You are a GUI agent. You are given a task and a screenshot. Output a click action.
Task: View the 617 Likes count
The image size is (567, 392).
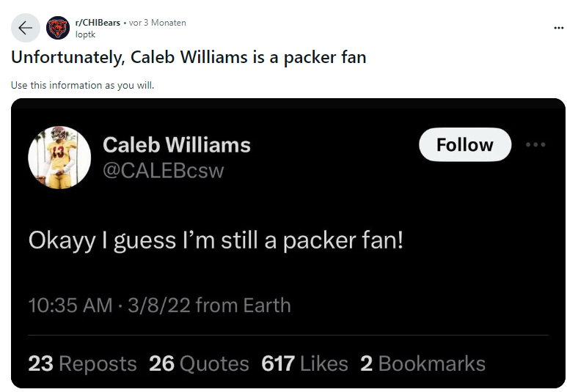[x=304, y=363]
